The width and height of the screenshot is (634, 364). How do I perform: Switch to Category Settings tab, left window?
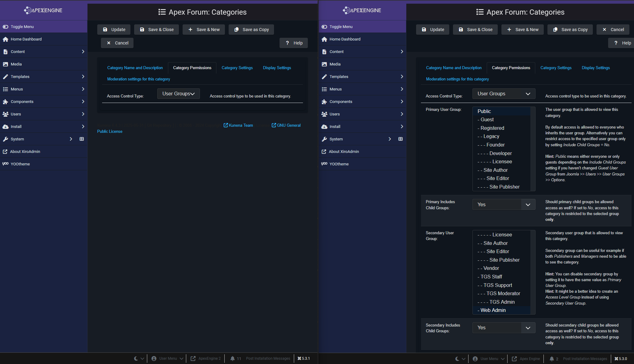(237, 68)
